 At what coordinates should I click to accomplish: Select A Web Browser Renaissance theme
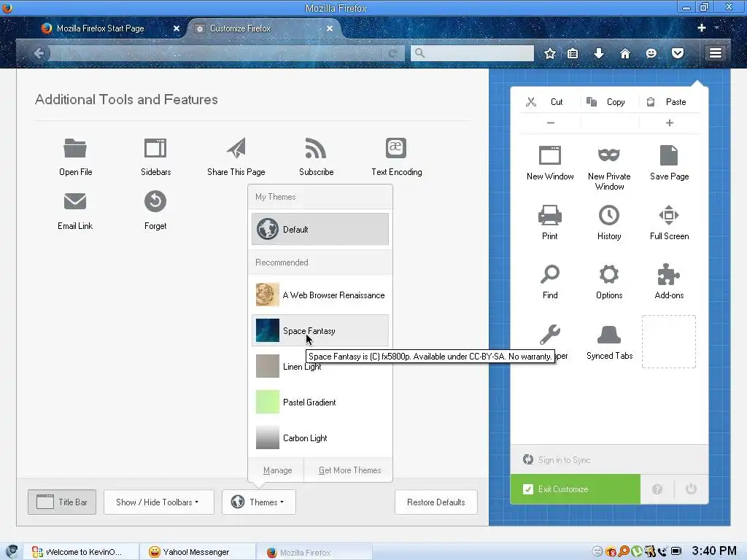coord(320,295)
